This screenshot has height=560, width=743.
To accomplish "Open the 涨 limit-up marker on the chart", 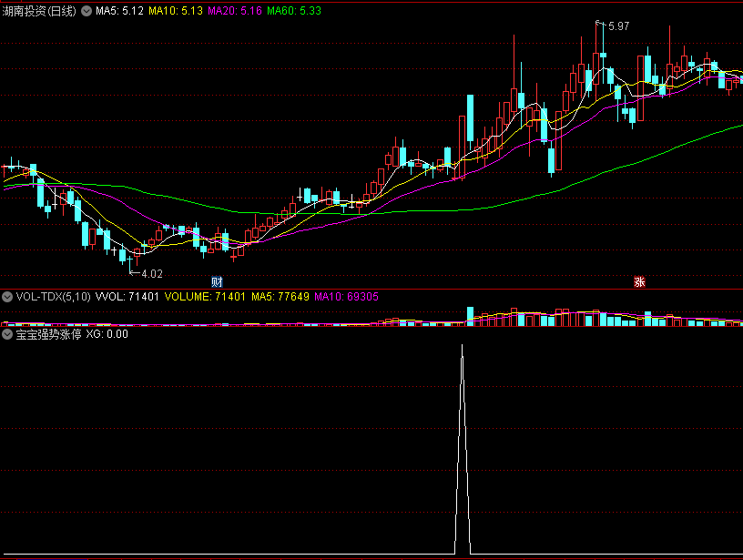I will coord(639,282).
